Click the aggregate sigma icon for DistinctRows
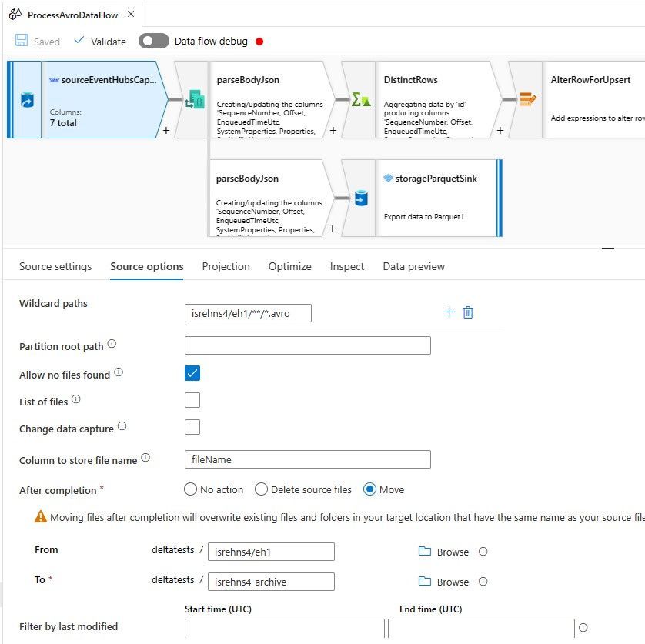This screenshot has height=644, width=645. [x=361, y=99]
